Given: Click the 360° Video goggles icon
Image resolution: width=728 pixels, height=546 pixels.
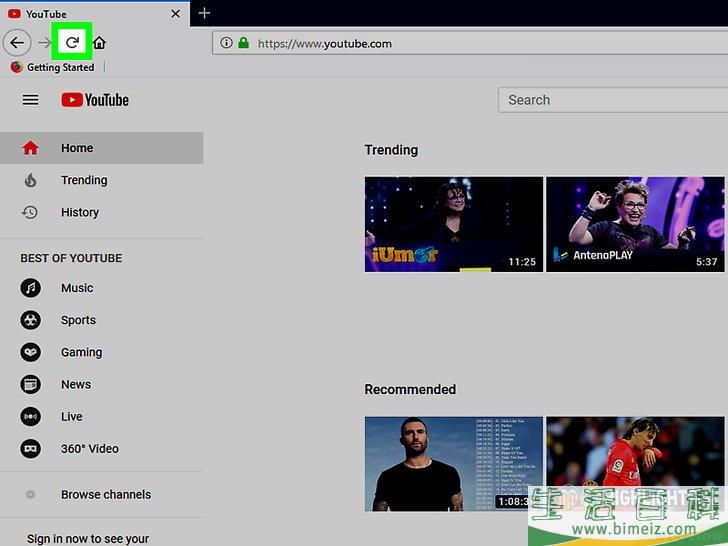Looking at the screenshot, I should pyautogui.click(x=30, y=448).
